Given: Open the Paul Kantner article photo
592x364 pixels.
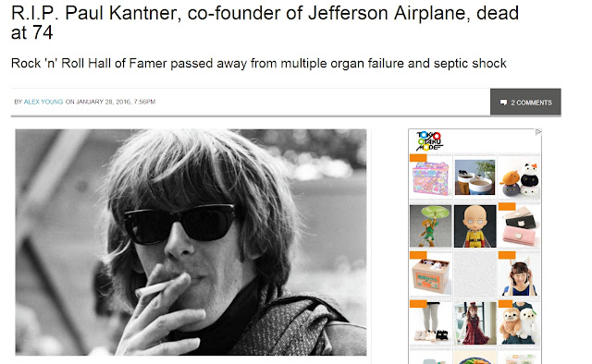Looking at the screenshot, I should click(x=191, y=242).
